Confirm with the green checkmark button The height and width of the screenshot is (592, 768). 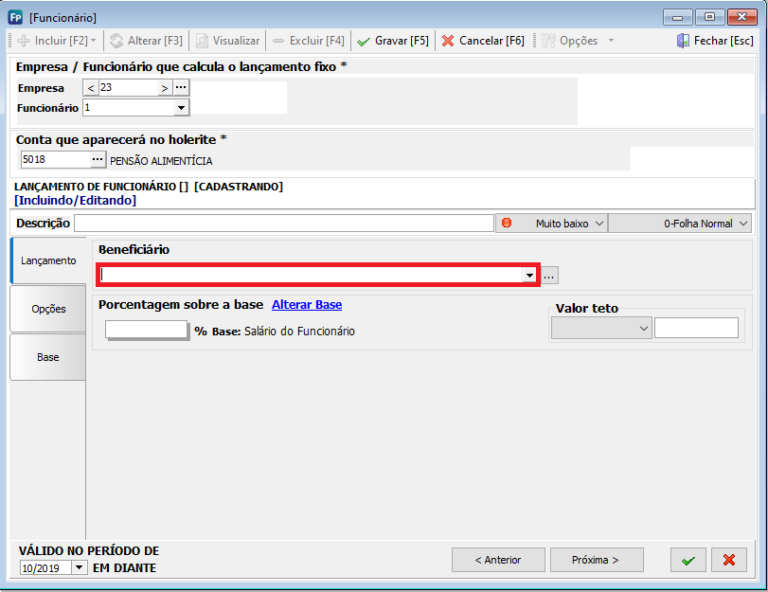688,560
